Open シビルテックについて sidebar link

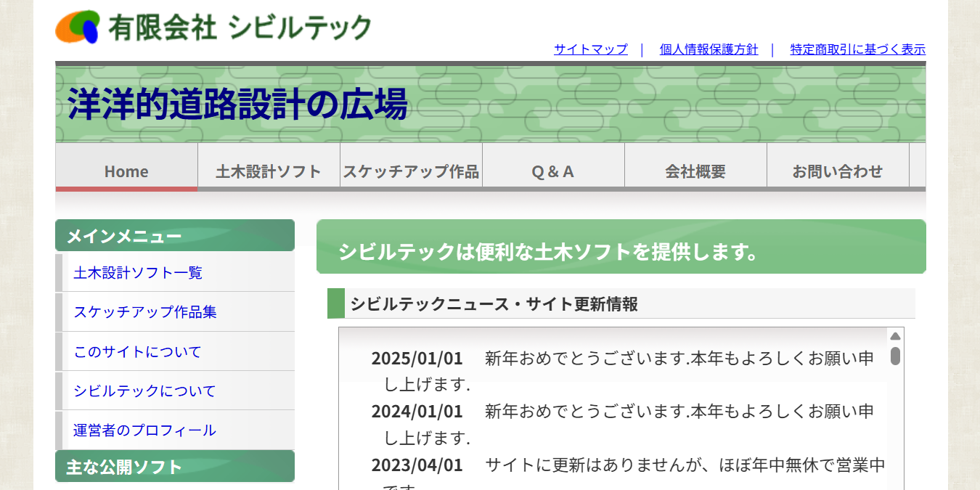click(x=144, y=391)
